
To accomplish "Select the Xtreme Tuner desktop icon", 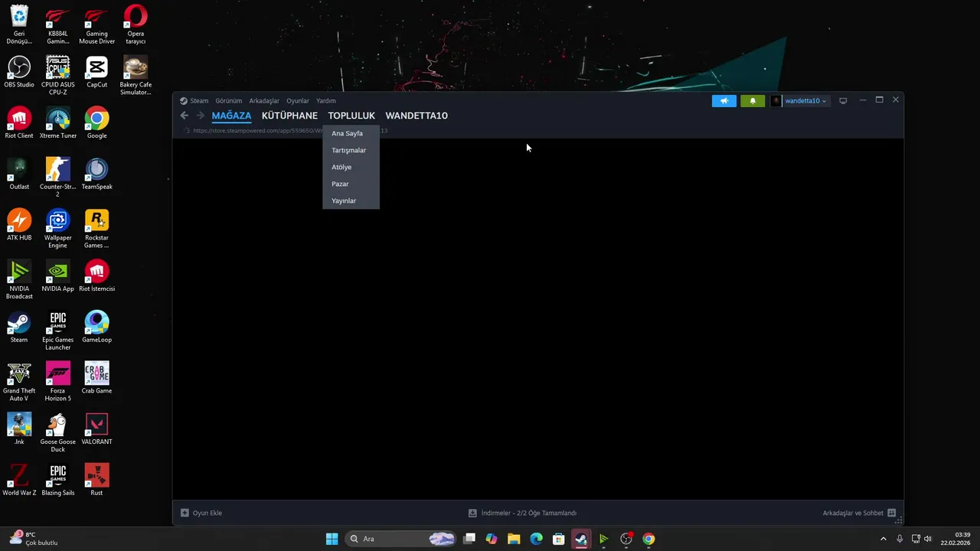I will pos(58,123).
